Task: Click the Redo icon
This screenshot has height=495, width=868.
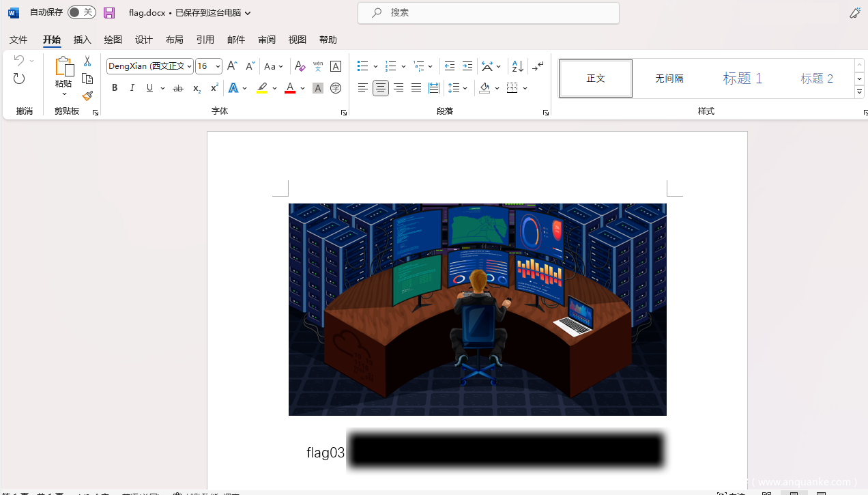Action: (x=19, y=79)
